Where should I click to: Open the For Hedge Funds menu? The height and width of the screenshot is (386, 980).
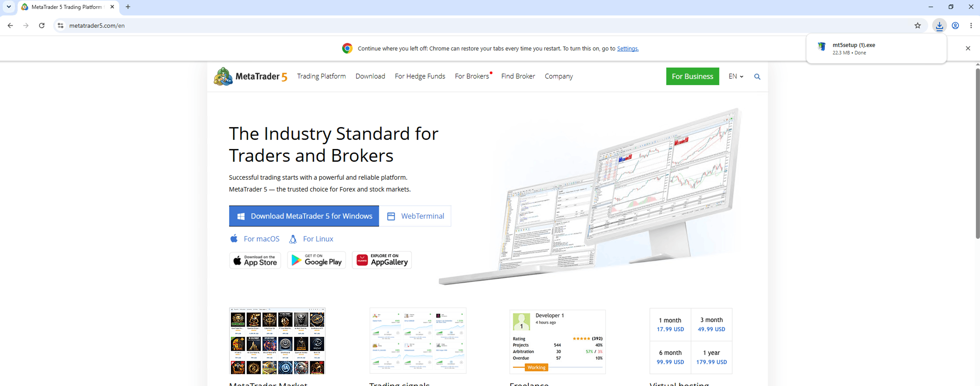[x=420, y=76]
